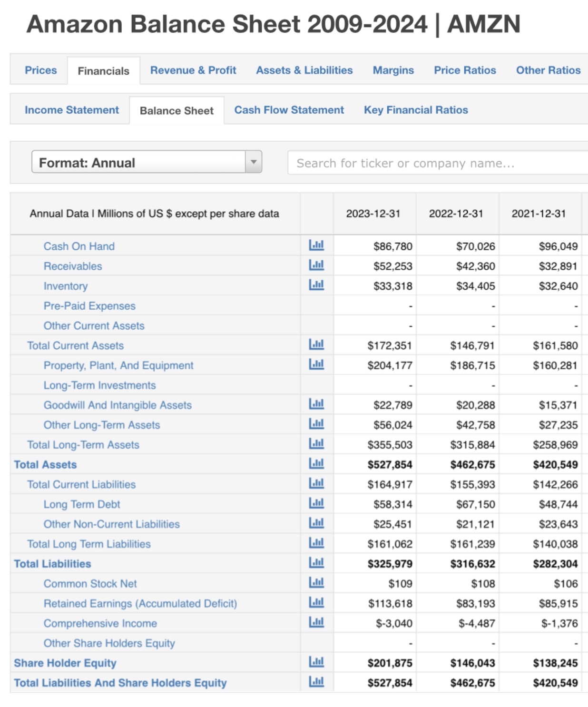Open Cash Flow Statement sub-tab
This screenshot has height=707, width=588.
pyautogui.click(x=289, y=110)
